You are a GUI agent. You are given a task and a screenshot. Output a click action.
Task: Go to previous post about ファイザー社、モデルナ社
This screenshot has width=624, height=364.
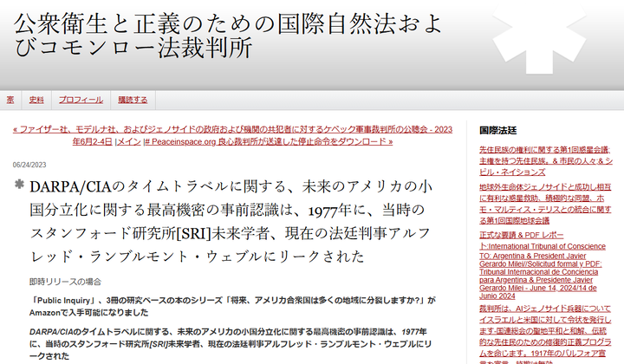(232, 135)
